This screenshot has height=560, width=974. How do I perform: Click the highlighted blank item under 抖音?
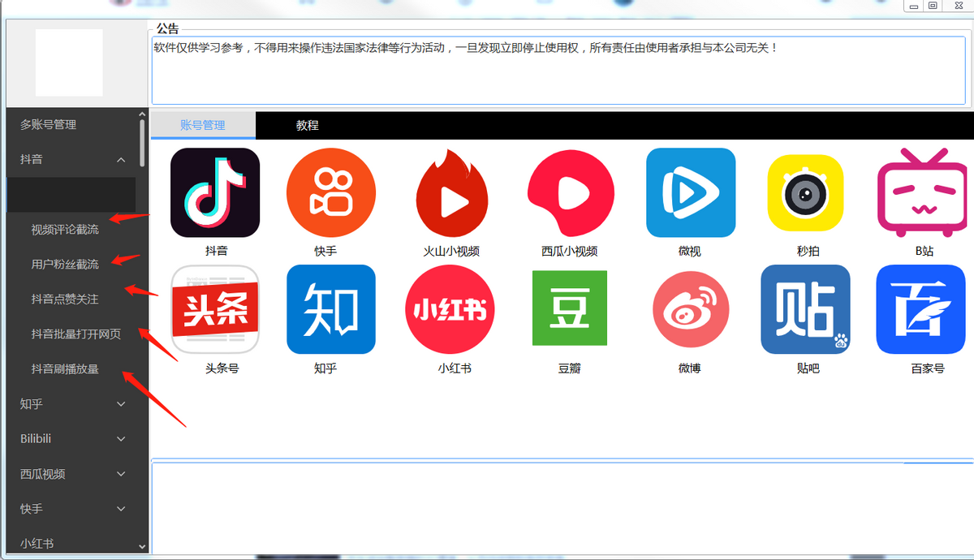[71, 195]
